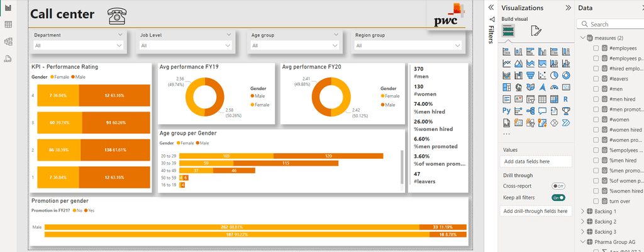Open Table view in left sidebar
The width and height of the screenshot is (644, 252).
(x=8, y=25)
